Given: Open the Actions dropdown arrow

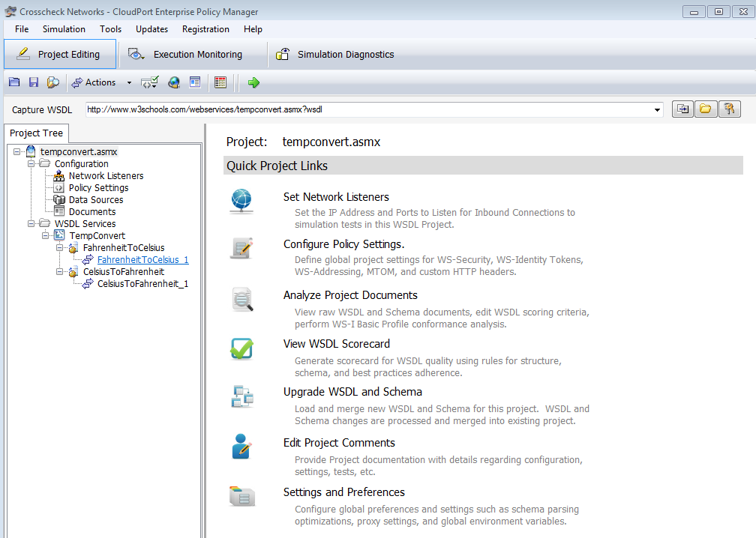Looking at the screenshot, I should point(129,83).
